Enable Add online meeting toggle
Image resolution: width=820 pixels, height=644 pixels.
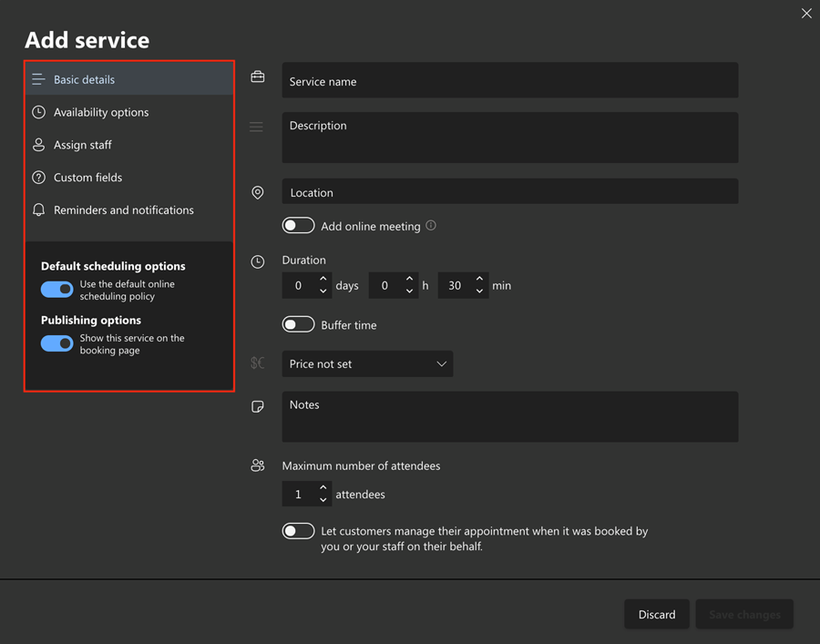pyautogui.click(x=298, y=225)
